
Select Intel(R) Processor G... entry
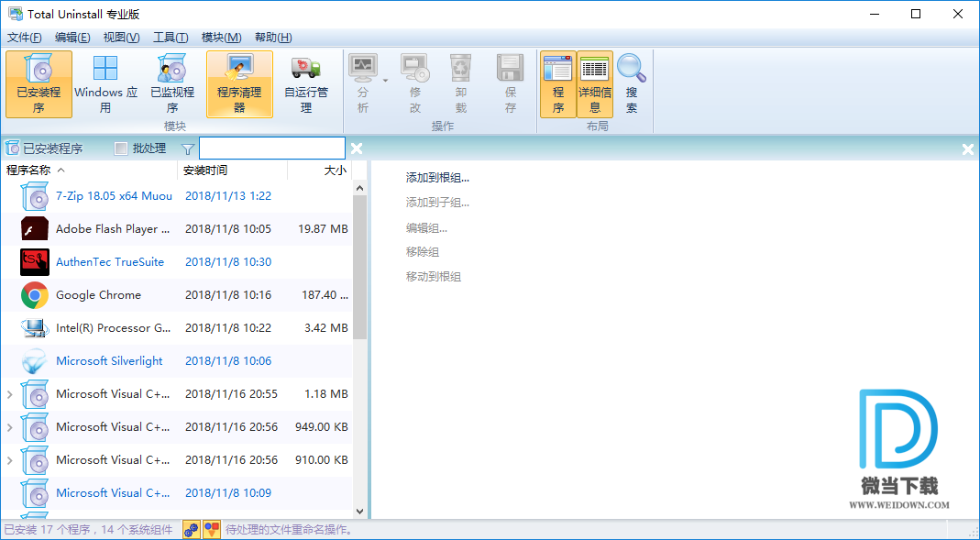[177, 328]
